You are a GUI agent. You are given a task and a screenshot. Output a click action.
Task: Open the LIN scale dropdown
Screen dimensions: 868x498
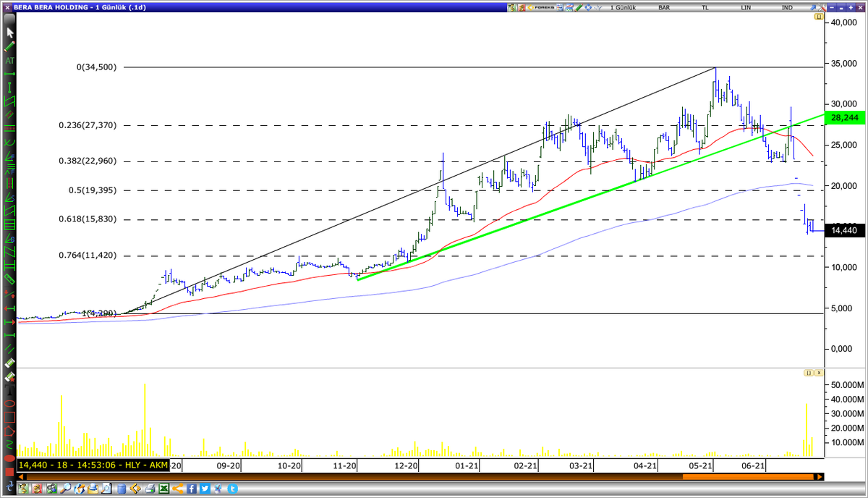coord(746,7)
